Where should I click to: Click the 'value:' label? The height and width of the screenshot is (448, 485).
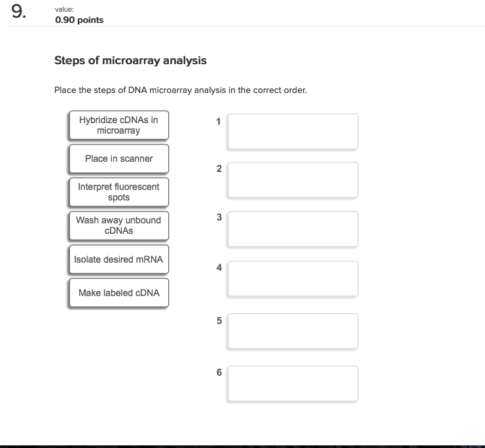[x=65, y=10]
